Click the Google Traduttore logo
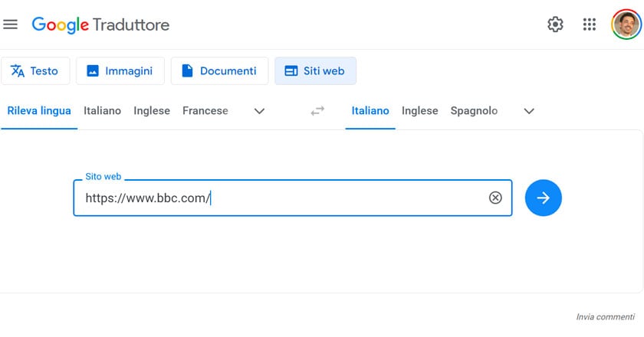 click(x=100, y=25)
